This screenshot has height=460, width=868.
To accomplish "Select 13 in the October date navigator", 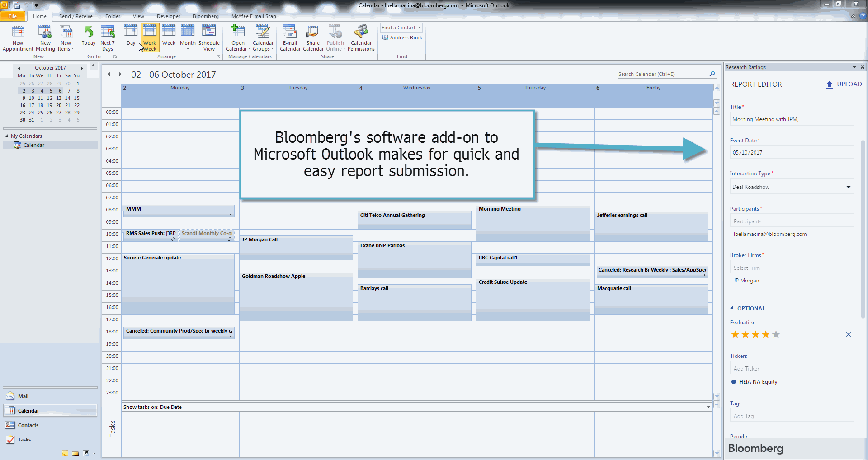I will pyautogui.click(x=59, y=98).
